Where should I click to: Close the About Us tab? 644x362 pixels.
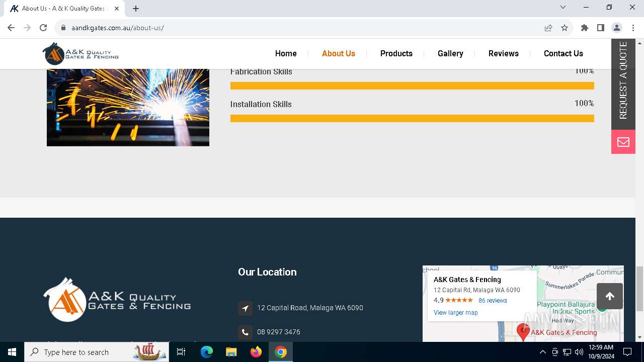(117, 9)
